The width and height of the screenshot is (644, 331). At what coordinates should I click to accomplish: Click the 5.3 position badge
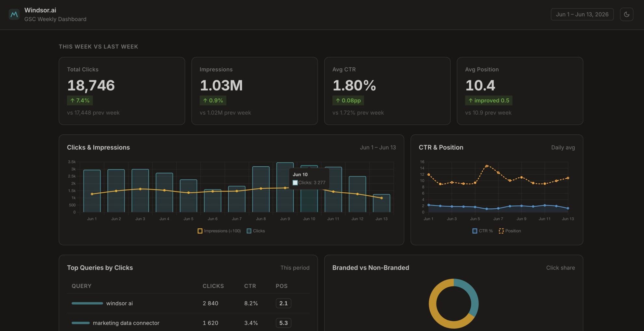(283, 323)
